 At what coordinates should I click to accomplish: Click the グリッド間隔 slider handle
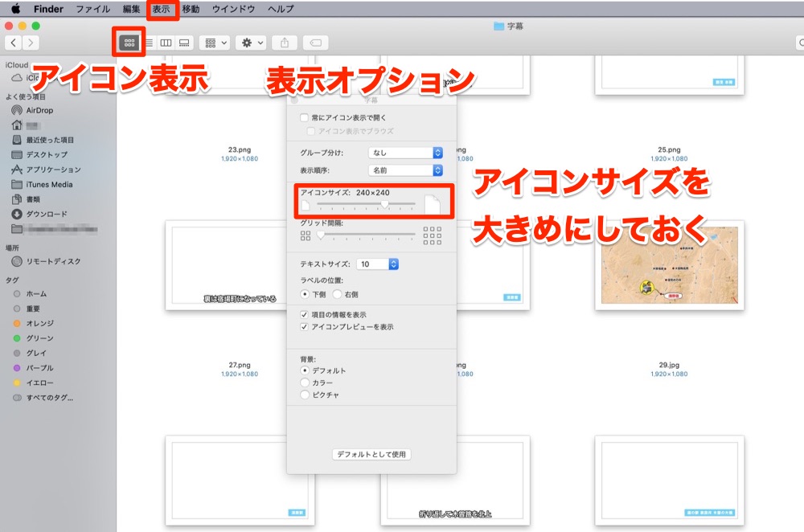321,235
